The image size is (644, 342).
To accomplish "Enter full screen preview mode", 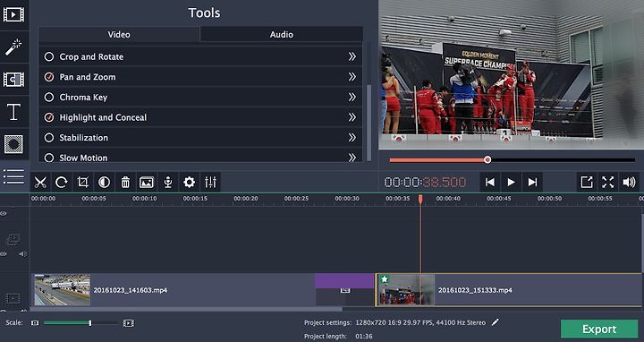I will 608,182.
